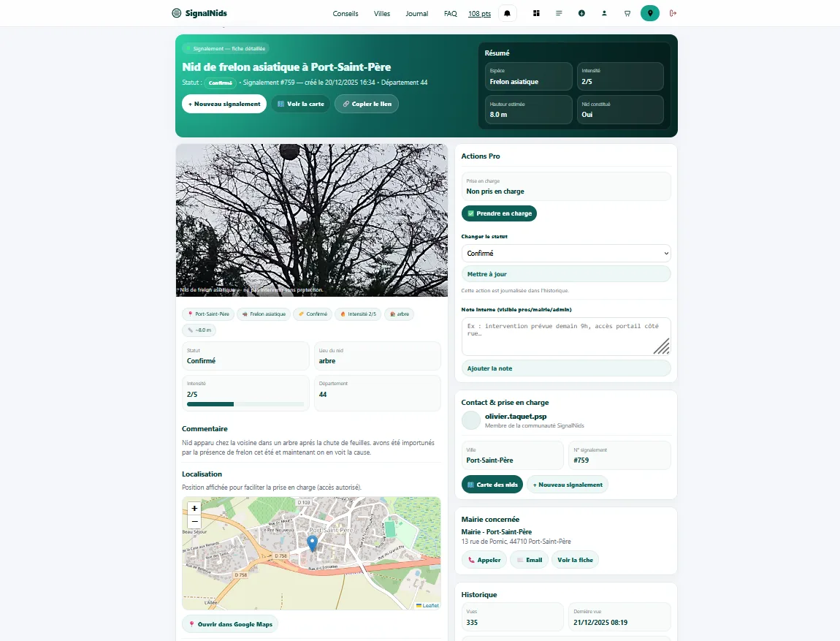This screenshot has width=840, height=641.
Task: Open the user profile icon
Action: click(x=604, y=13)
